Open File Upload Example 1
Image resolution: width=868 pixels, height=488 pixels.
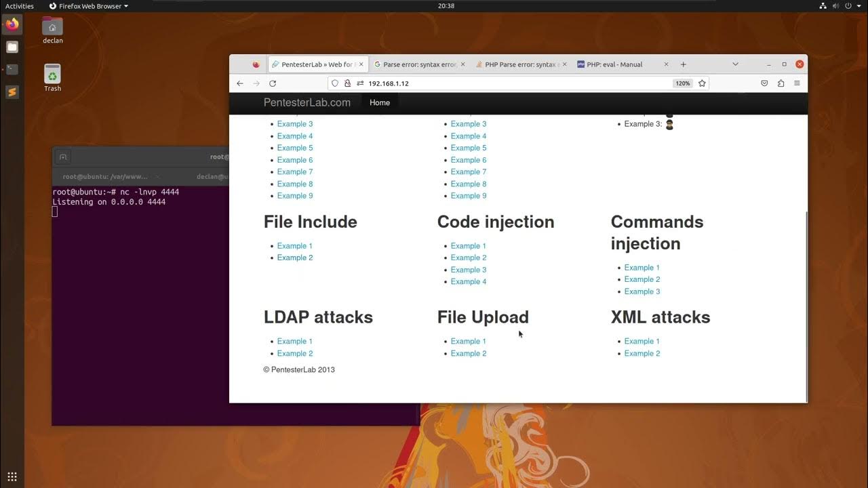pos(469,342)
